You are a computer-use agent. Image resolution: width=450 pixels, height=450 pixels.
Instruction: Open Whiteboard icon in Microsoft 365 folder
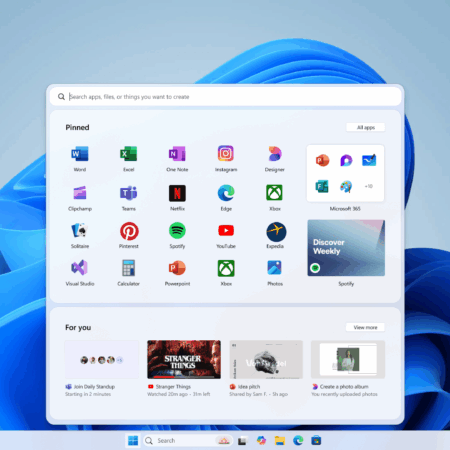369,160
